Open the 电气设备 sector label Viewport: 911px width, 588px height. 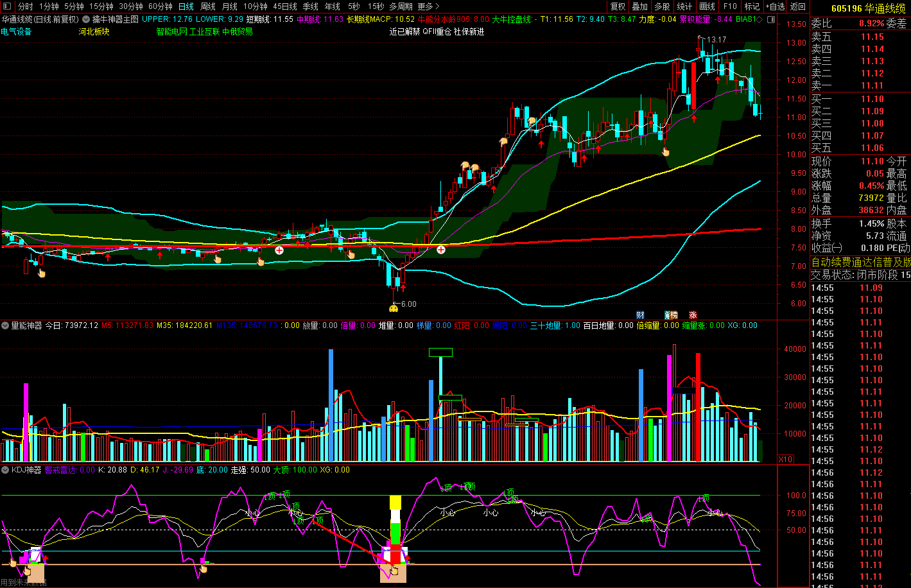click(17, 31)
